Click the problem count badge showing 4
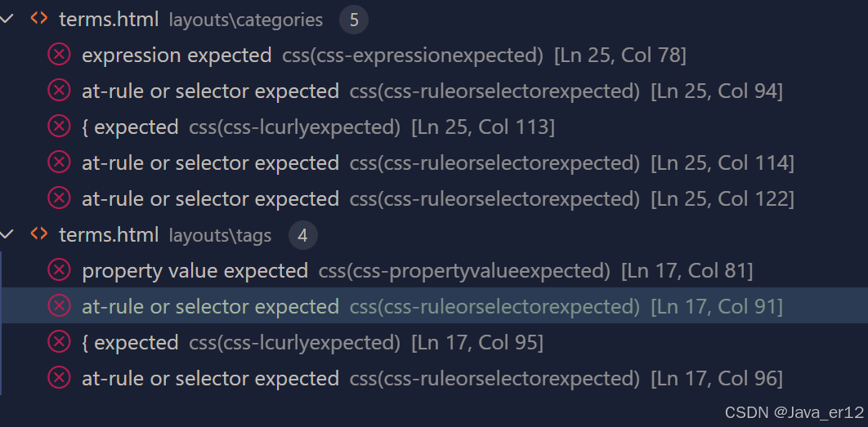Image resolution: width=868 pixels, height=427 pixels. click(302, 236)
